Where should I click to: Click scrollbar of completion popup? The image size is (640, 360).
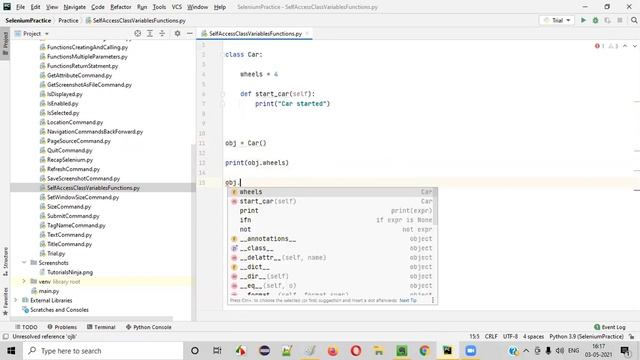pyautogui.click(x=436, y=207)
